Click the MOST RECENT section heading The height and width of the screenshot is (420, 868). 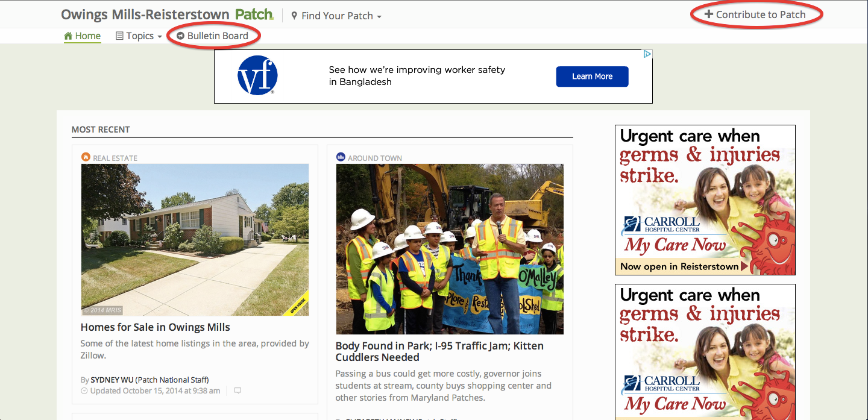(101, 130)
